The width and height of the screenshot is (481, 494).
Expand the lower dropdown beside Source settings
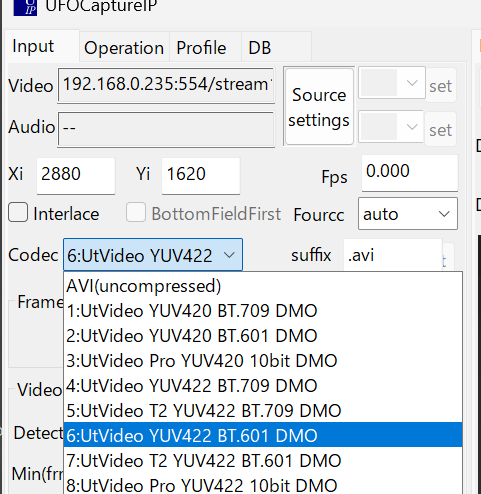(x=391, y=127)
